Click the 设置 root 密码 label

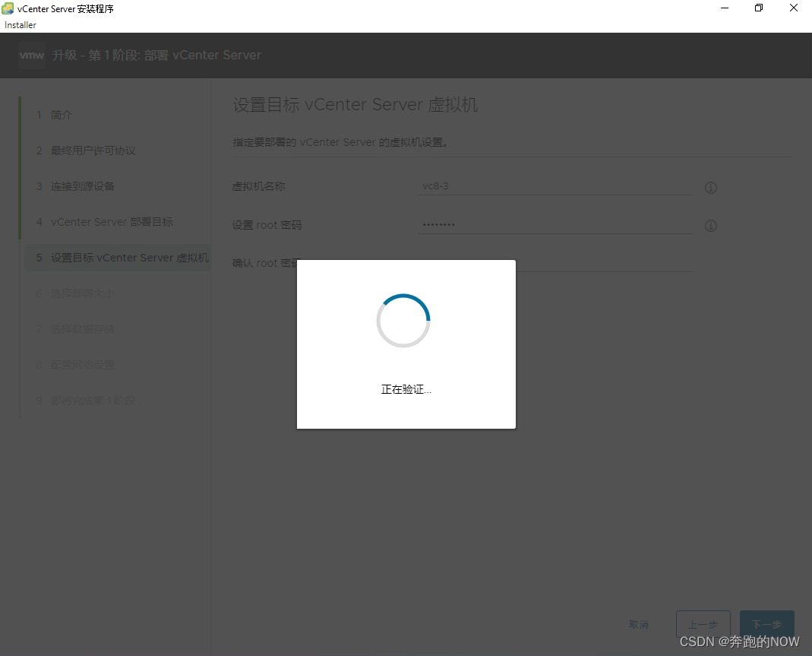[x=267, y=225]
